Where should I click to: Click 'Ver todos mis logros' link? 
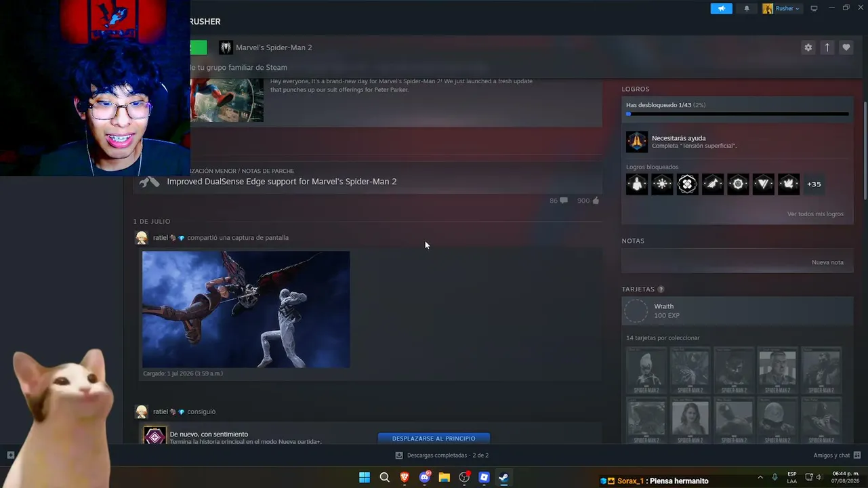pos(815,214)
